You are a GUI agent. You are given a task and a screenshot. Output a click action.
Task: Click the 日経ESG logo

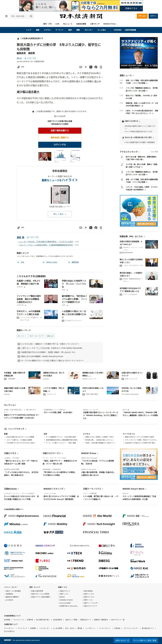tap(104, 561)
